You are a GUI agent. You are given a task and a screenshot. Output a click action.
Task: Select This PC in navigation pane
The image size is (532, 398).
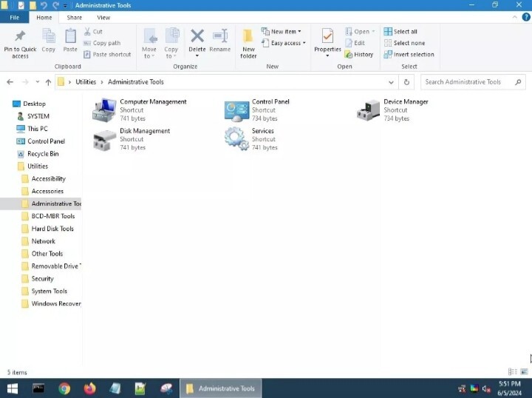[33, 129]
